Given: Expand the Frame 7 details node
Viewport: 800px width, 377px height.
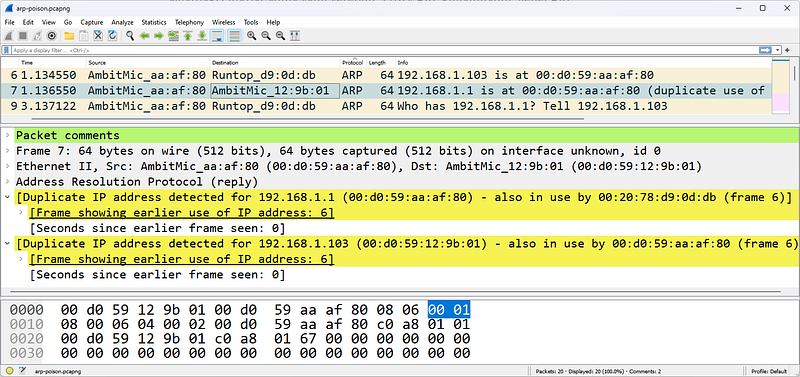Looking at the screenshot, I should 7,151.
